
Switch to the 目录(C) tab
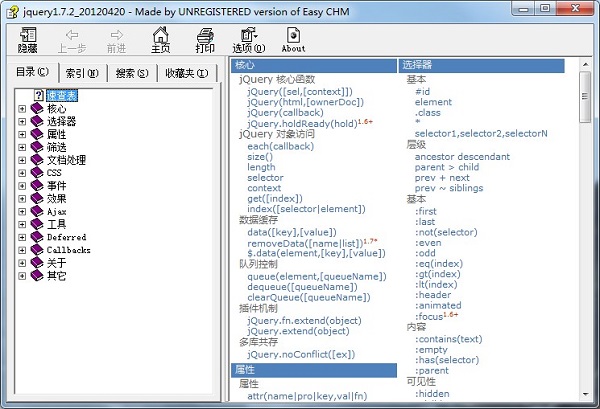[33, 72]
